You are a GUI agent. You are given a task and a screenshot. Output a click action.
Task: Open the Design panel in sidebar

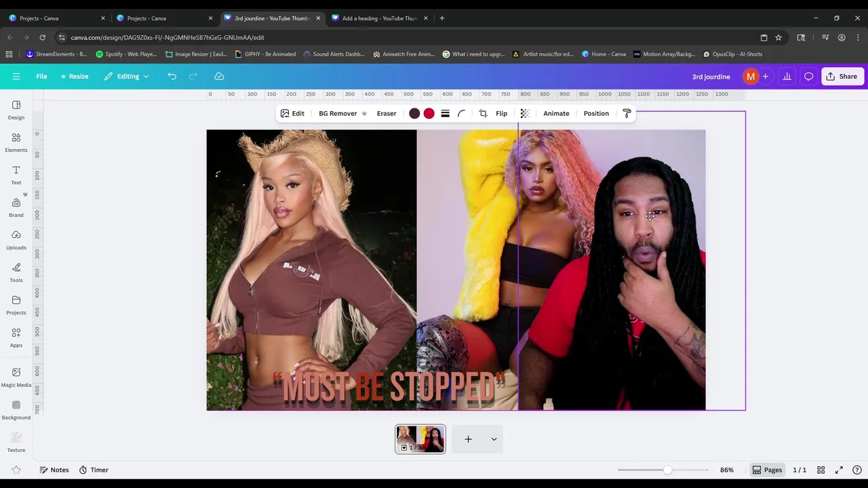pos(16,109)
